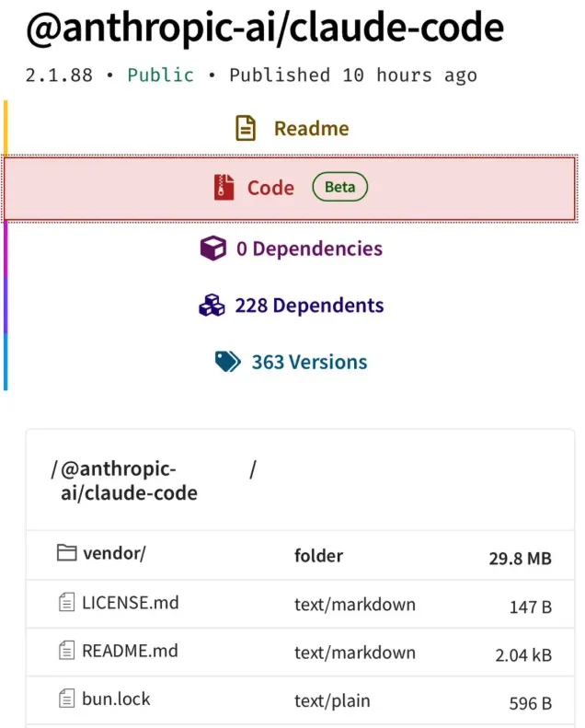Click the Dependencies cube icon
This screenshot has height=728, width=585.
213,248
